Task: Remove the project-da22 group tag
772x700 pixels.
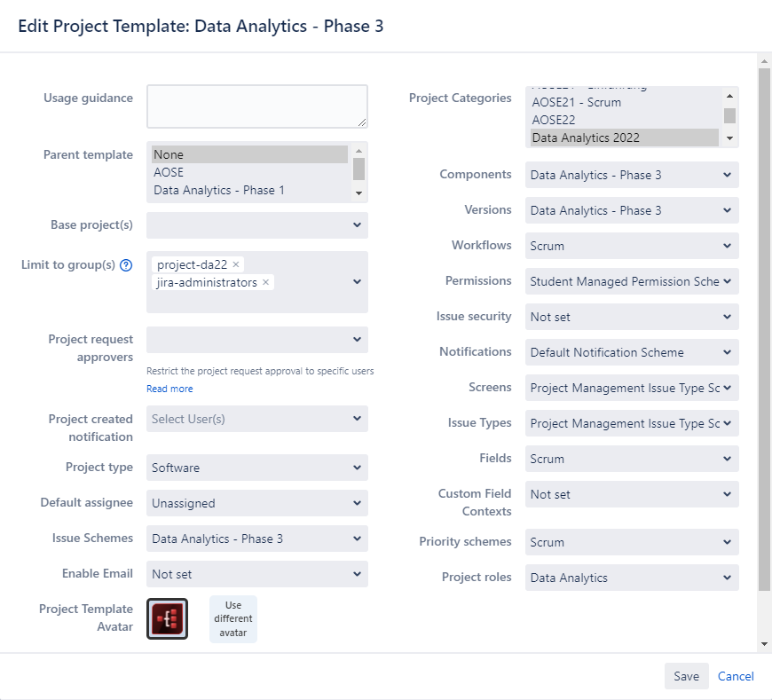Action: coord(236,265)
